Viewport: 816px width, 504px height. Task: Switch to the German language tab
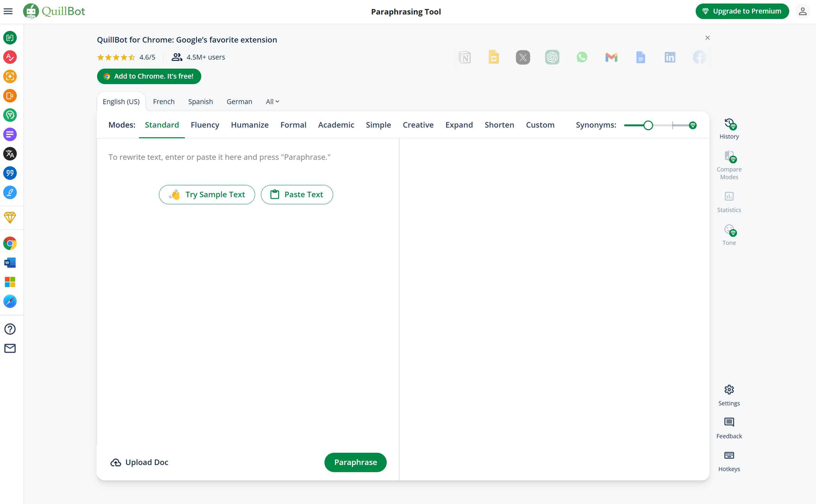point(239,102)
